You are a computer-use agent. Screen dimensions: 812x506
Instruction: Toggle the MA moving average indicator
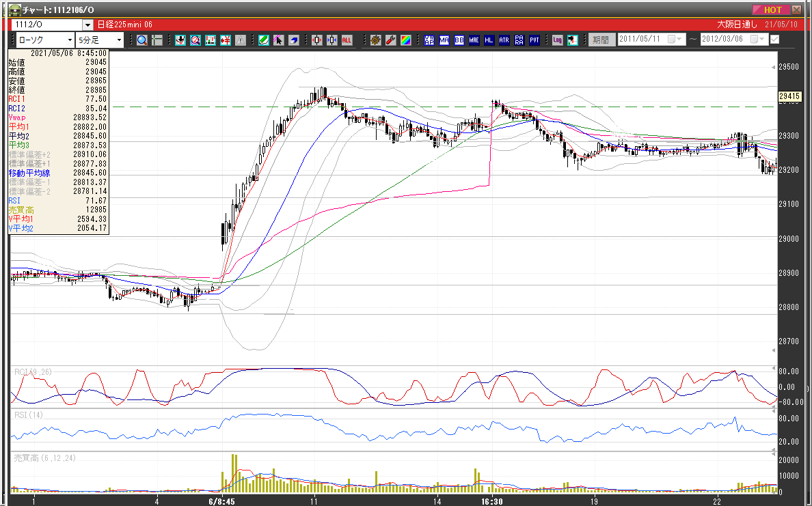click(x=444, y=40)
